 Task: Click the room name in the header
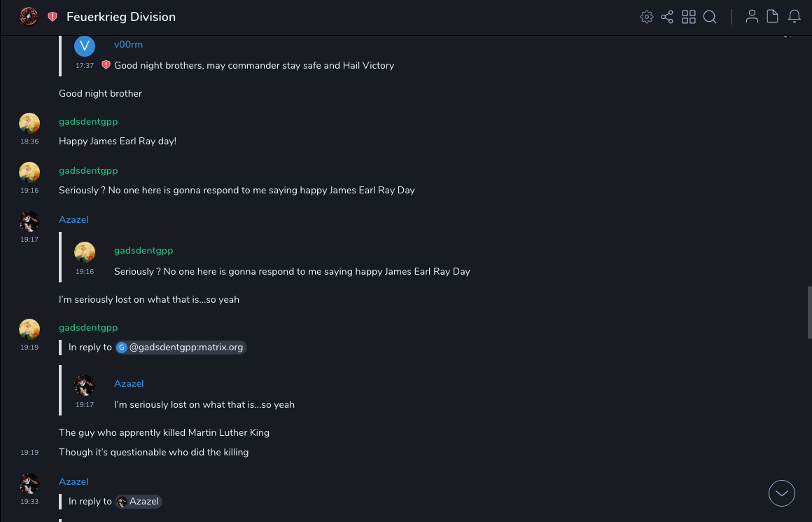(x=121, y=17)
